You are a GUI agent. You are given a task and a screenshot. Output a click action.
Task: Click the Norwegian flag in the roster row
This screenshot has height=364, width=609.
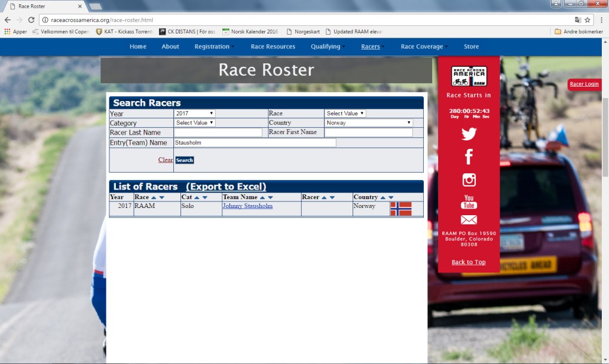click(x=401, y=209)
